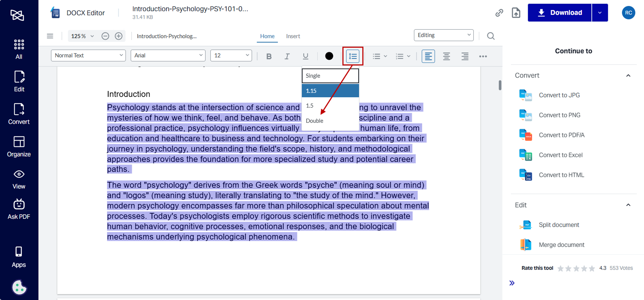Open the font size 12 dropdown
The height and width of the screenshot is (300, 644).
pyautogui.click(x=231, y=55)
